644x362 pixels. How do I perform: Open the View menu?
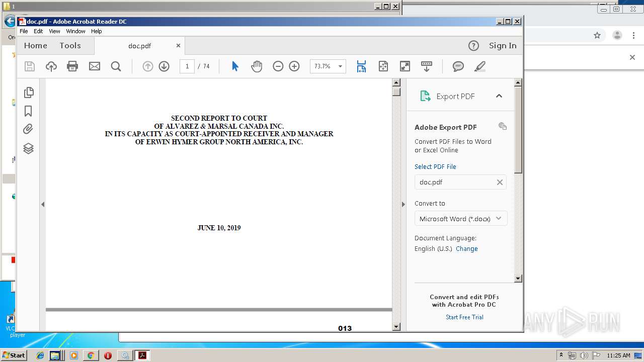tap(54, 31)
